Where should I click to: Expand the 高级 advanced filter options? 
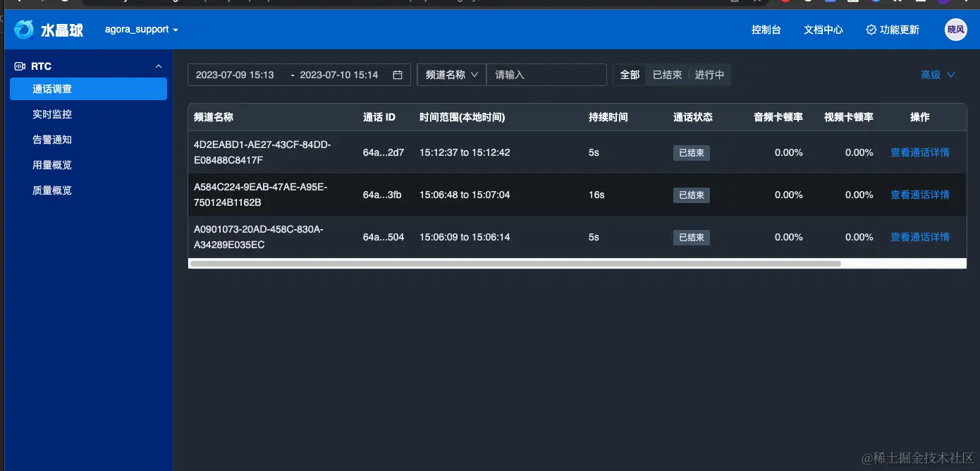pos(938,75)
